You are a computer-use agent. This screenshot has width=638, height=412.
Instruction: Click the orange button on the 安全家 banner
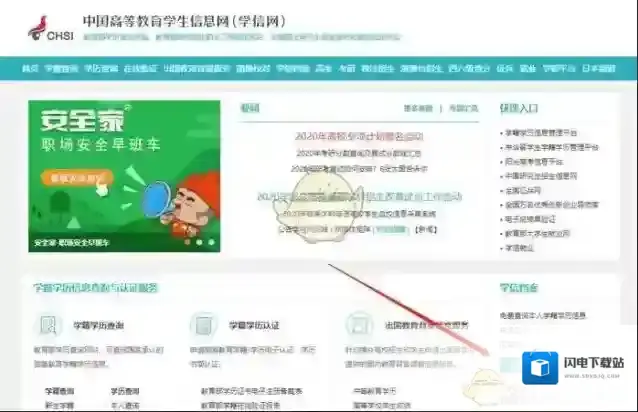(x=73, y=178)
